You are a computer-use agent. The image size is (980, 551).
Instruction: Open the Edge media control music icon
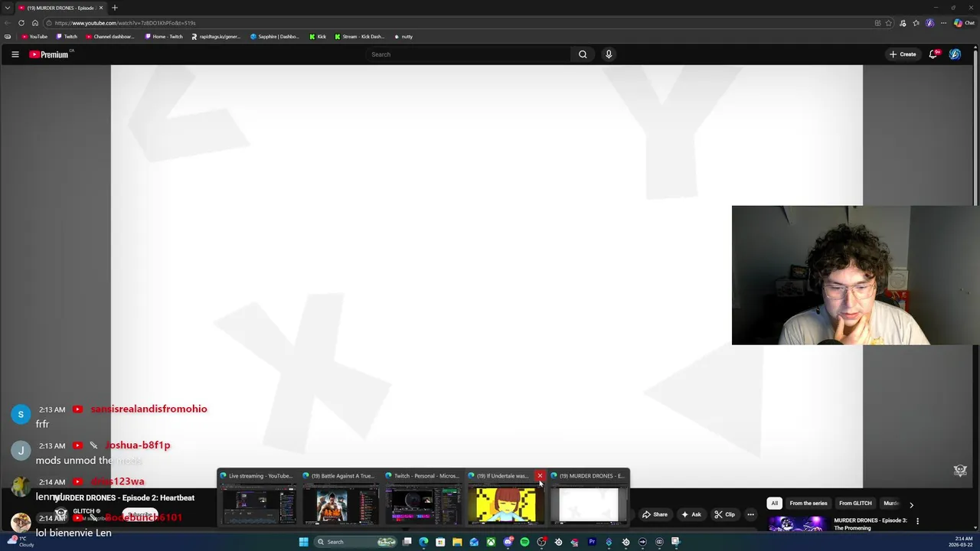point(903,23)
